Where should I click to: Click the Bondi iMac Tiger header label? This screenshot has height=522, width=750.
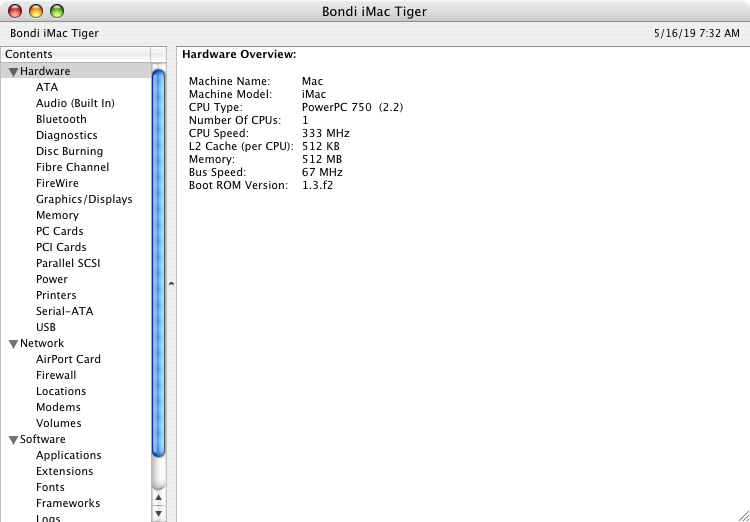(54, 33)
